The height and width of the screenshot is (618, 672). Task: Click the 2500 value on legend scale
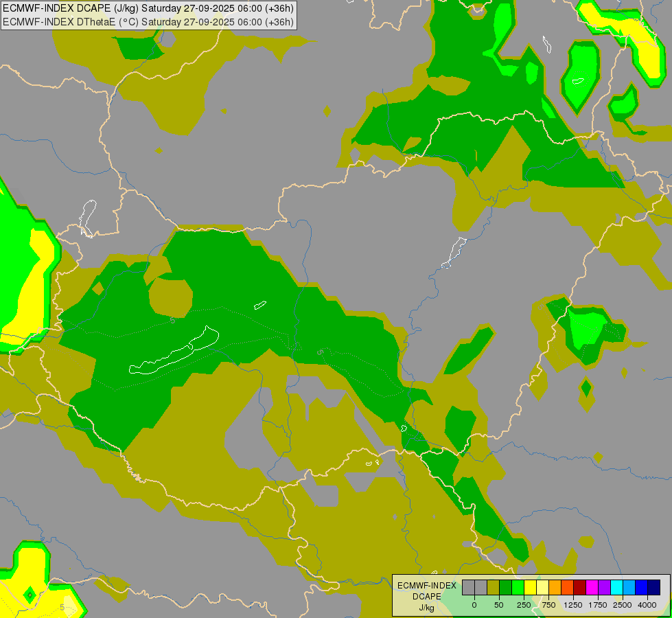coord(623,605)
